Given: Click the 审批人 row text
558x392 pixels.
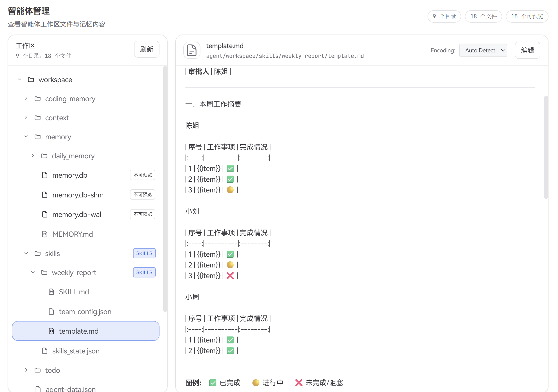Looking at the screenshot, I should point(208,71).
